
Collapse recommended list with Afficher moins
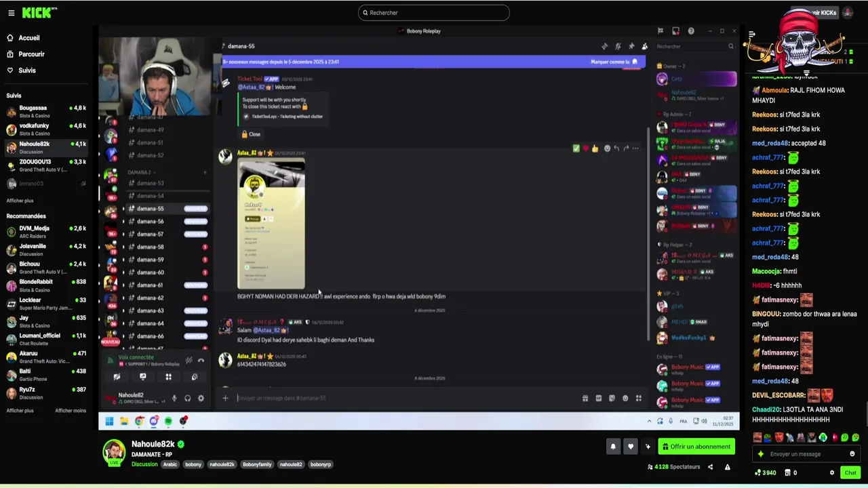click(71, 411)
